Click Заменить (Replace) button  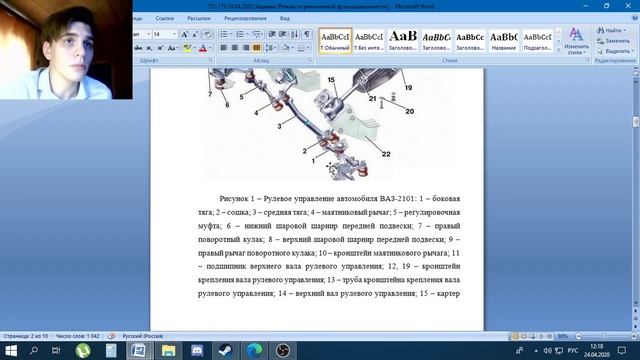click(x=613, y=41)
